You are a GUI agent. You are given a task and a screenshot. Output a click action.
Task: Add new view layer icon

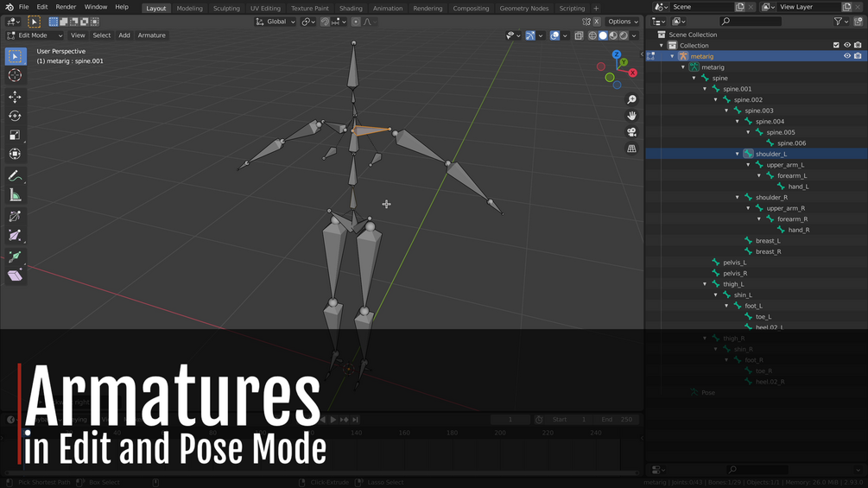(x=847, y=7)
